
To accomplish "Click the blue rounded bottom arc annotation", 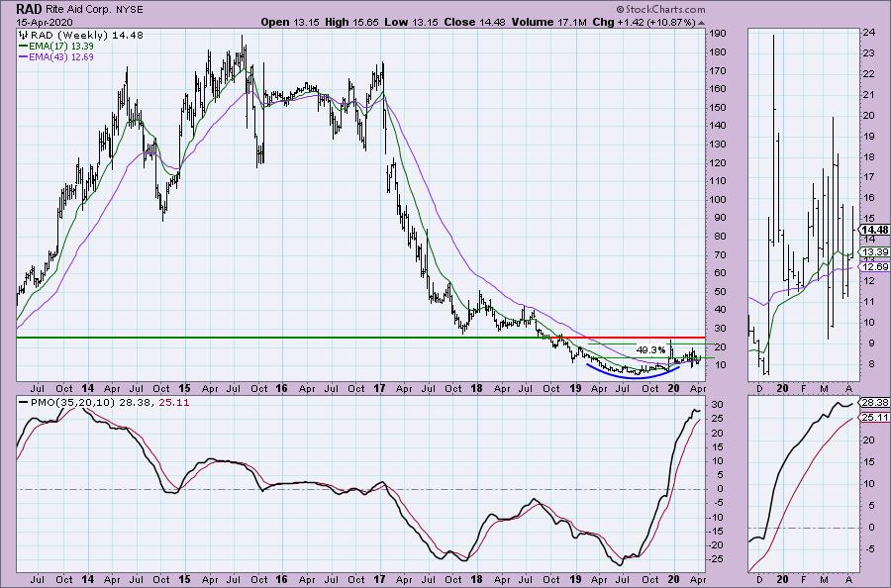I will (633, 372).
